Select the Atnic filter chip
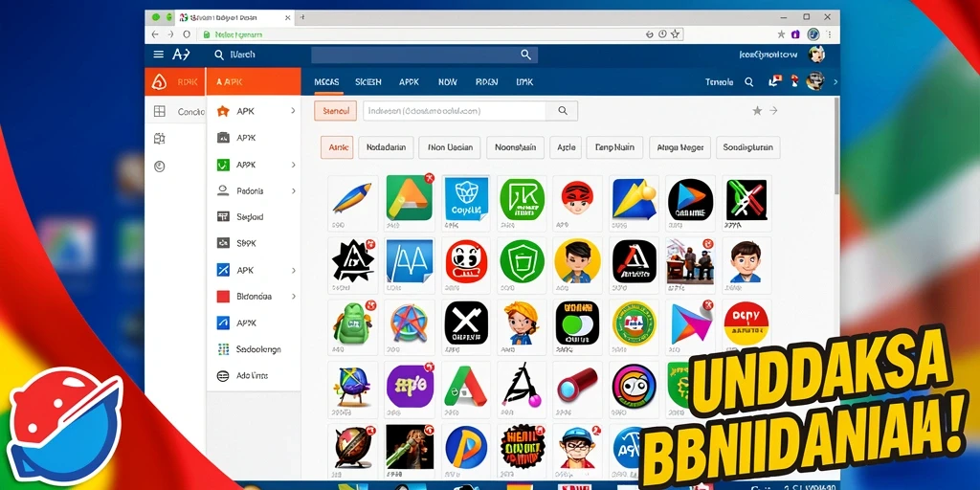This screenshot has width=980, height=490. [337, 147]
